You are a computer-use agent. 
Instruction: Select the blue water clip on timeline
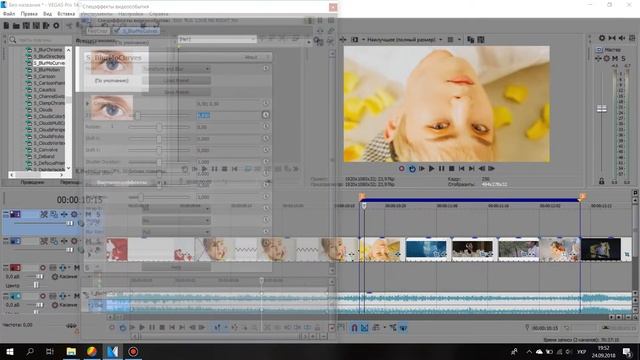pos(426,249)
